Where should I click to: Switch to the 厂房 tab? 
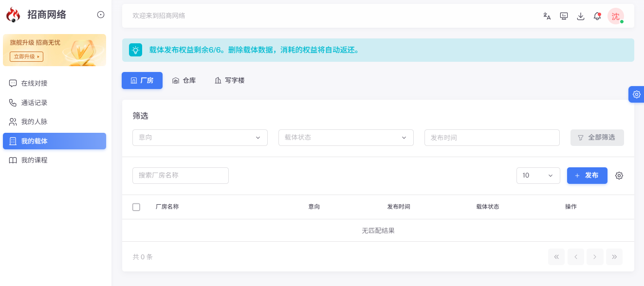pos(142,81)
